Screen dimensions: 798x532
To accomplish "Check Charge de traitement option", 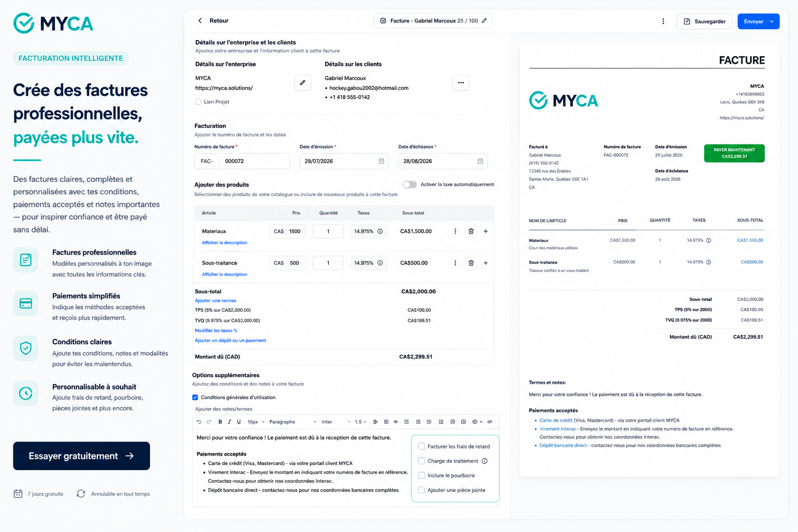I will coord(422,461).
